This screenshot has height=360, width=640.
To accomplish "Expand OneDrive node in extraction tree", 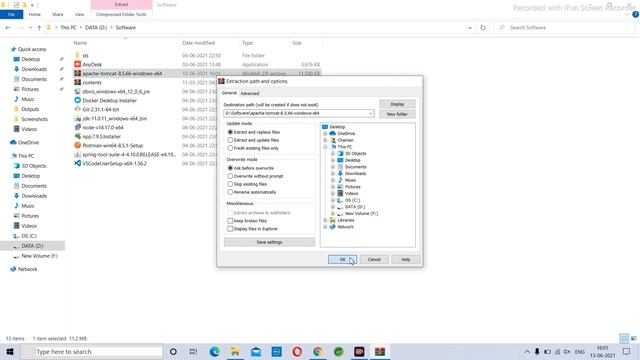I will 325,133.
